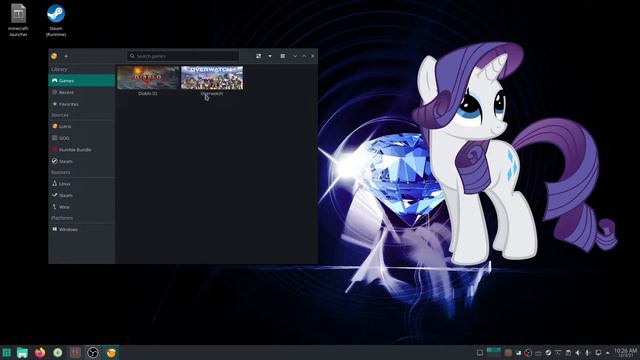Open the volume tray icon
The height and width of the screenshot is (360, 640).
coord(578,353)
